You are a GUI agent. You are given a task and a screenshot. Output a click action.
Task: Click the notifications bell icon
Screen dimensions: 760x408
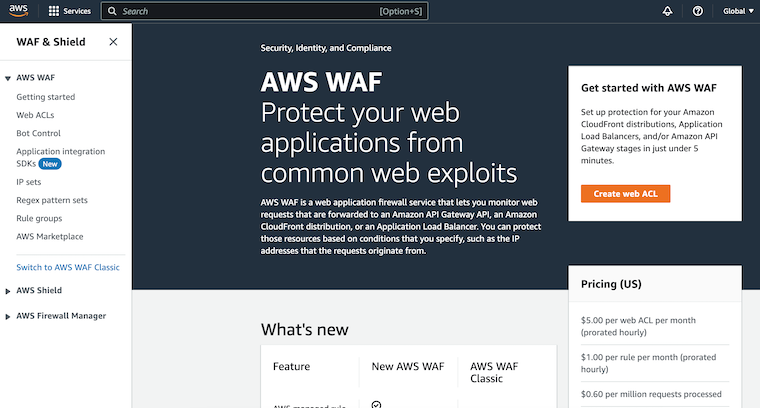tap(667, 11)
